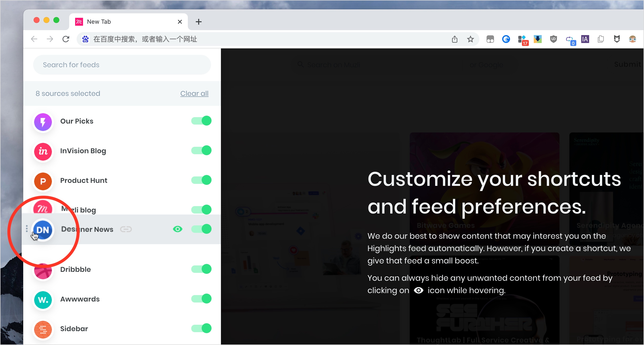This screenshot has width=644, height=345.
Task: Click the Product Hunt source icon
Action: point(43,181)
